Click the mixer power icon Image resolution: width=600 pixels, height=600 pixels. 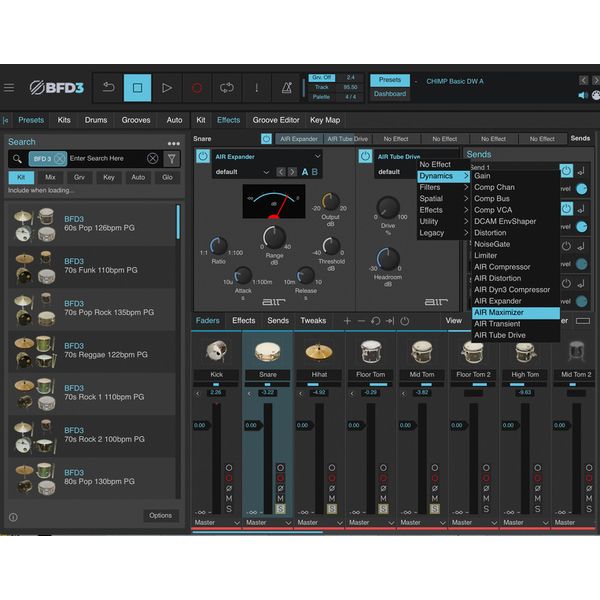404,321
